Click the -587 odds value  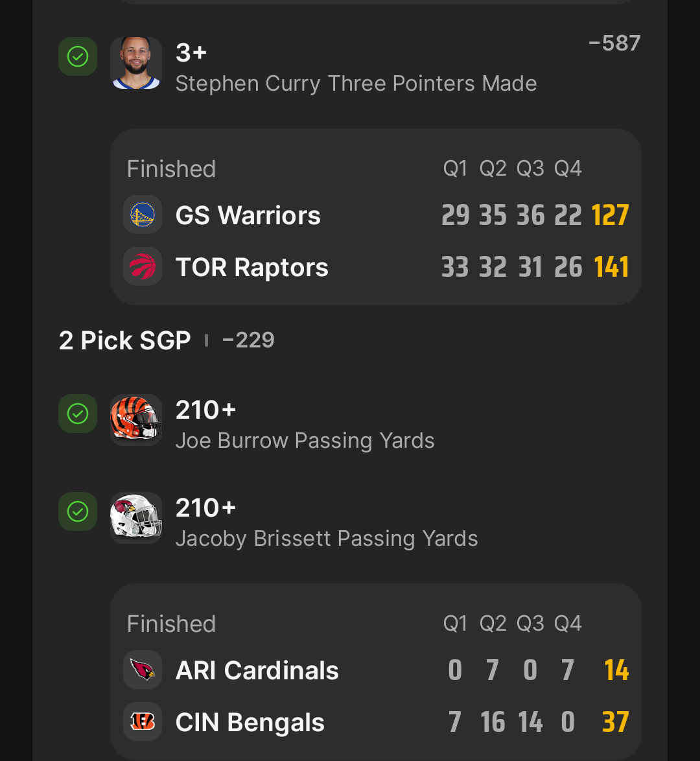[x=614, y=43]
